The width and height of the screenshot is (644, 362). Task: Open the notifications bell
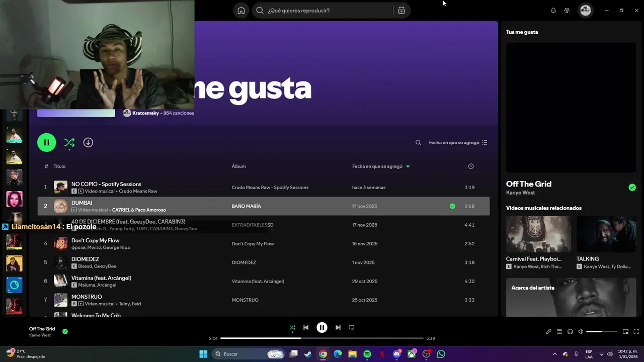pos(553,11)
